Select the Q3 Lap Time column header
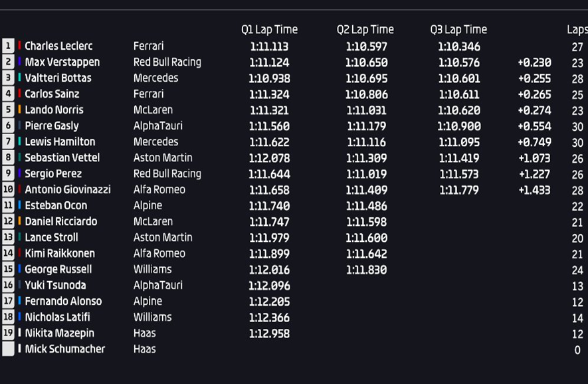Viewport: 588px width, 384px height. [x=458, y=30]
